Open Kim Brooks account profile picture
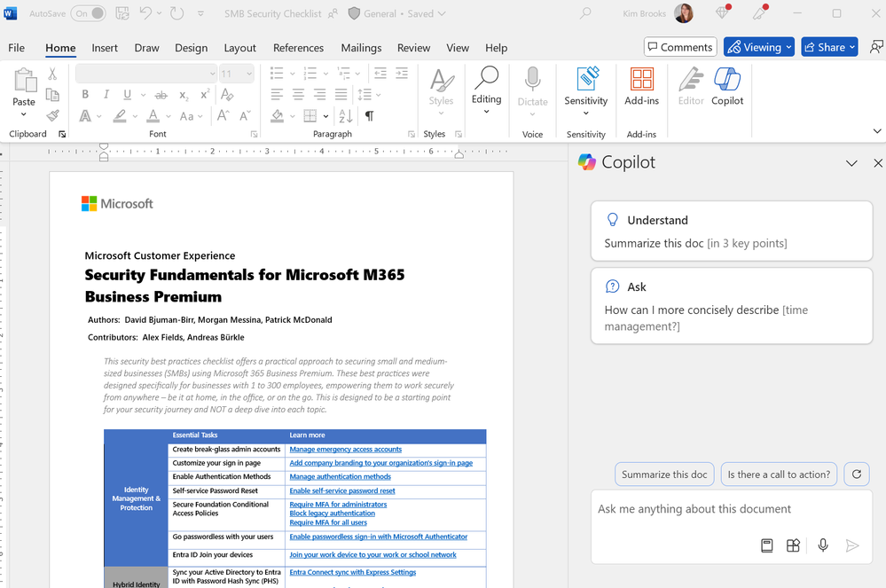Image resolution: width=886 pixels, height=588 pixels. coord(684,13)
